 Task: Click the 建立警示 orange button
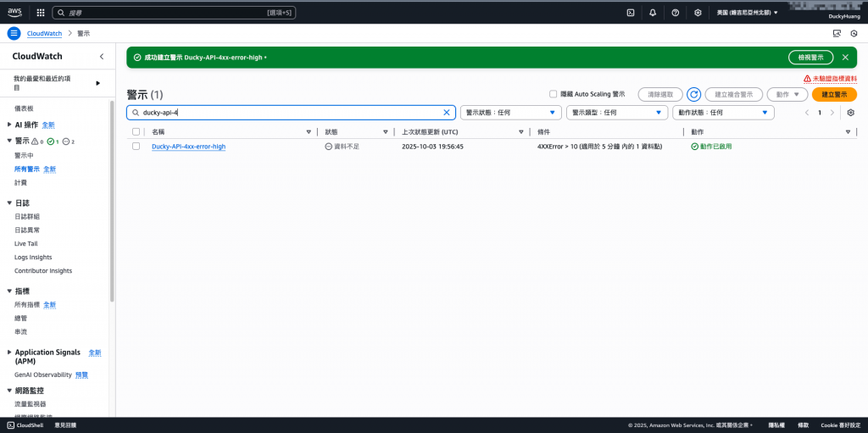pos(834,95)
